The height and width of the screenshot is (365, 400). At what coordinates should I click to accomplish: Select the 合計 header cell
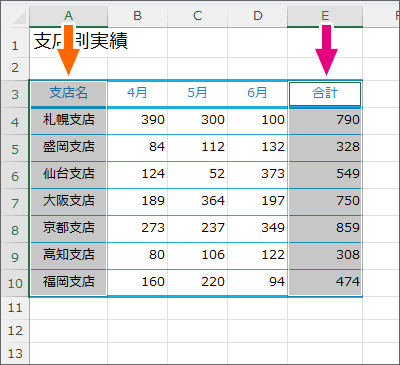[325, 94]
